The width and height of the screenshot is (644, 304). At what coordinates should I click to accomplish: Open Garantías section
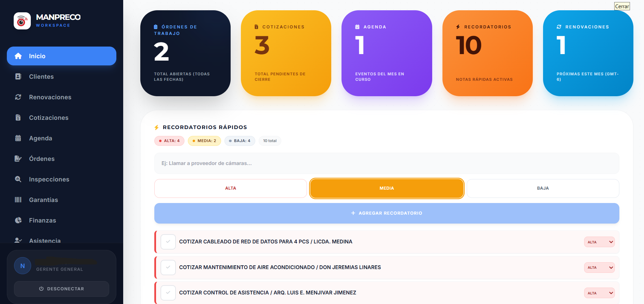(62, 200)
